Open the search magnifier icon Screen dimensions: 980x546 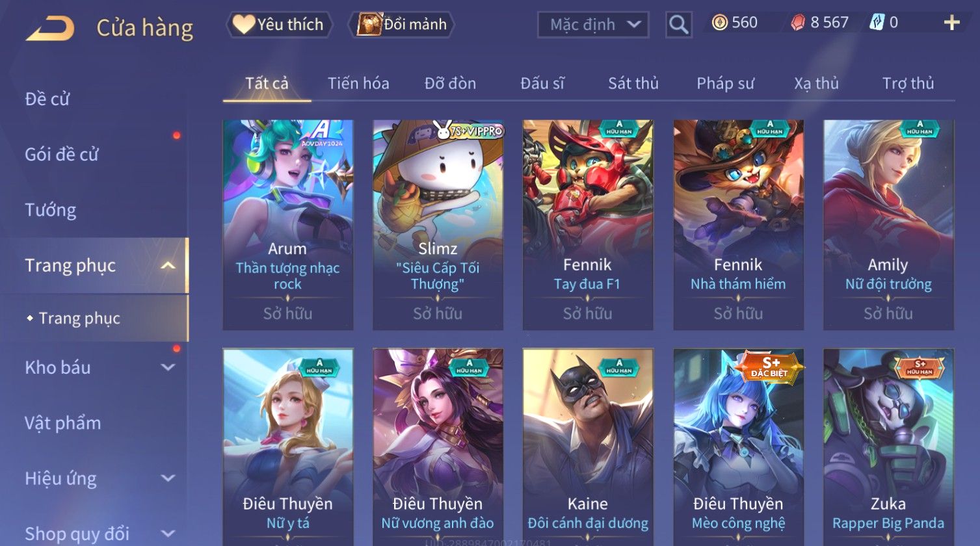[678, 25]
